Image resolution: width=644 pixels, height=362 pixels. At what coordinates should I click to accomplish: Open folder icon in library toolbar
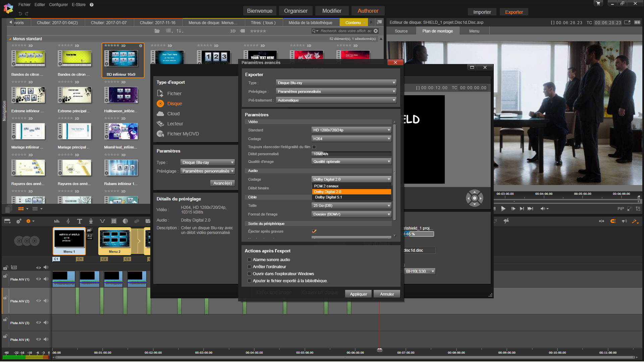tap(157, 31)
